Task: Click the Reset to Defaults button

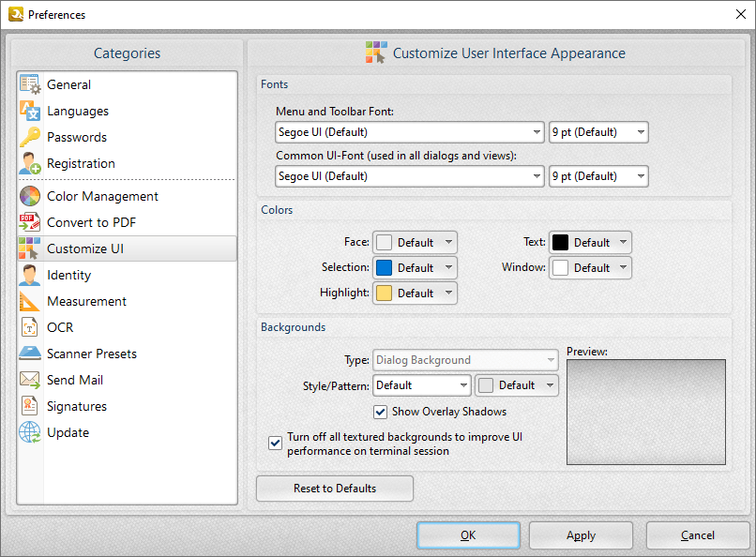Action: pyautogui.click(x=334, y=489)
